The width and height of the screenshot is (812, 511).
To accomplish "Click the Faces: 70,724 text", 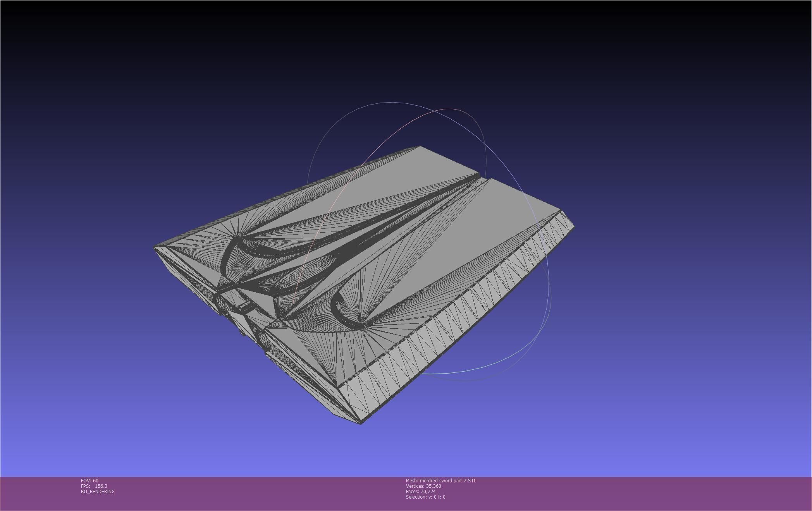I will click(421, 492).
